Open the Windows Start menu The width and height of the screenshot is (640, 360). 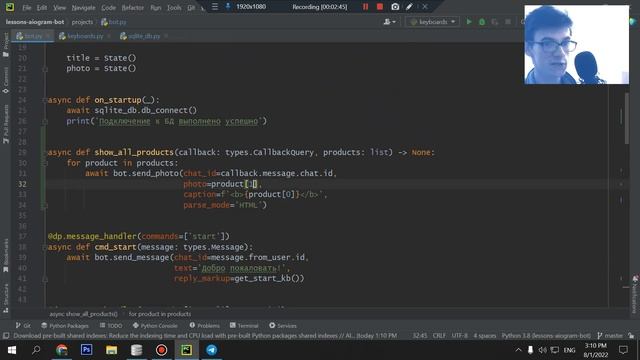pyautogui.click(x=12, y=350)
